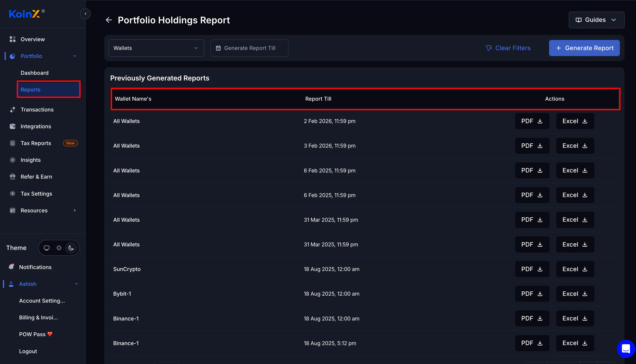Click the Insights sidebar icon
This screenshot has height=364, width=636.
point(13,160)
